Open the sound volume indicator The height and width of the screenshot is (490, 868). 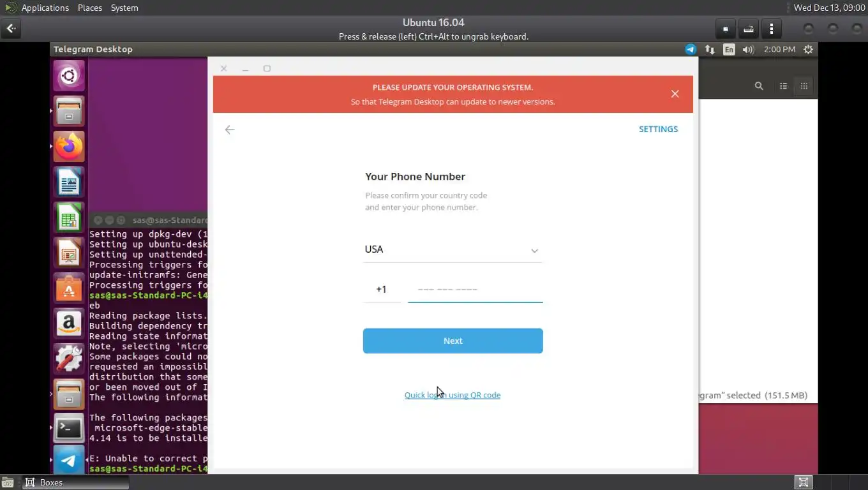point(748,49)
